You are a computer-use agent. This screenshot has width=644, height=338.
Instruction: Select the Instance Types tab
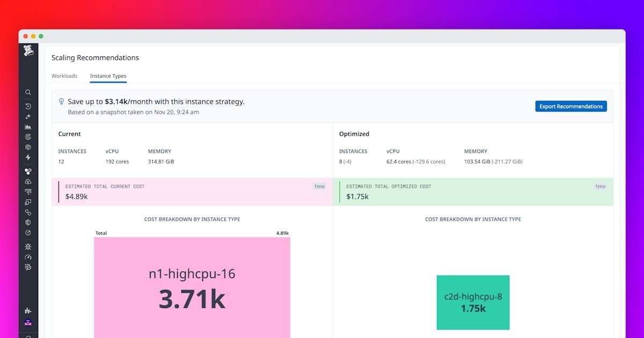(108, 76)
